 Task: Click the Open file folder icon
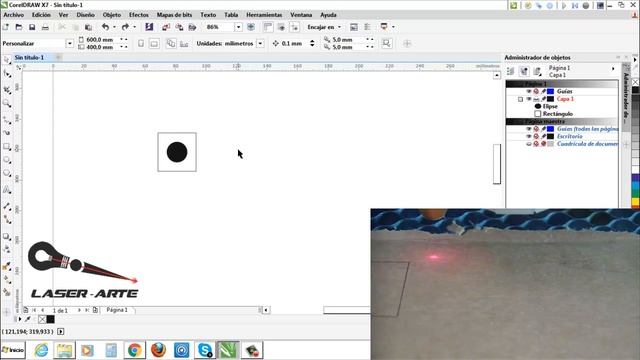(19, 27)
